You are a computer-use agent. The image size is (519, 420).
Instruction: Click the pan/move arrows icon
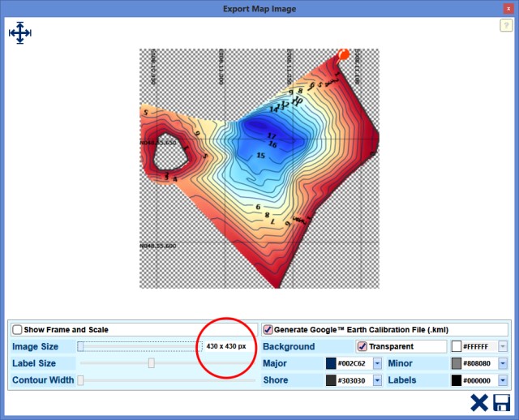point(19,33)
